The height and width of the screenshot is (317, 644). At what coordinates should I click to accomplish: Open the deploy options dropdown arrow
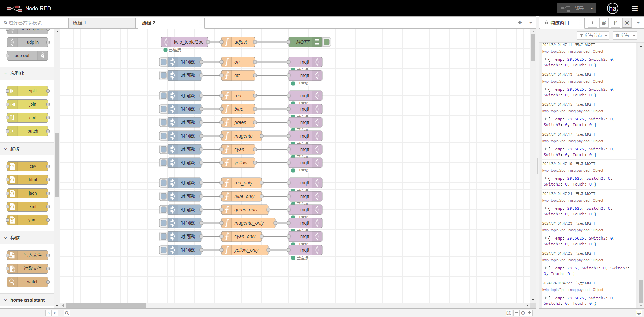(x=592, y=8)
